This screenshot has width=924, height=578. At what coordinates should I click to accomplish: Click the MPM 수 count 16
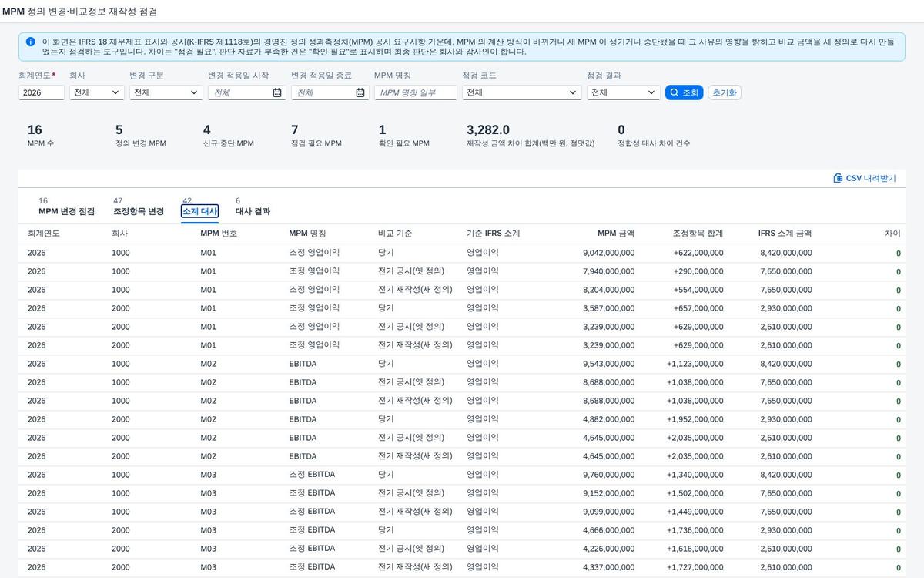click(x=35, y=130)
